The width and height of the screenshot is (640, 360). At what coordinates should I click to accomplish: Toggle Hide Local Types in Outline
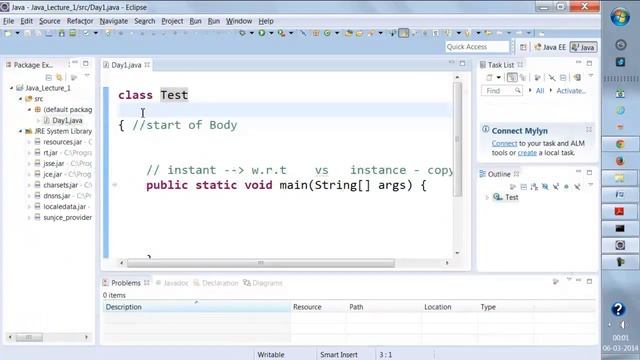click(577, 187)
